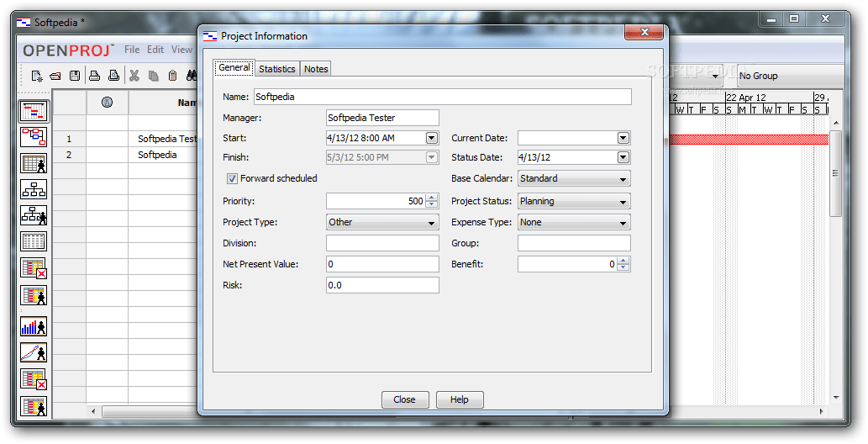This screenshot has width=868, height=444.
Task: Show the Histogram bar chart sub-view
Action: pyautogui.click(x=34, y=326)
